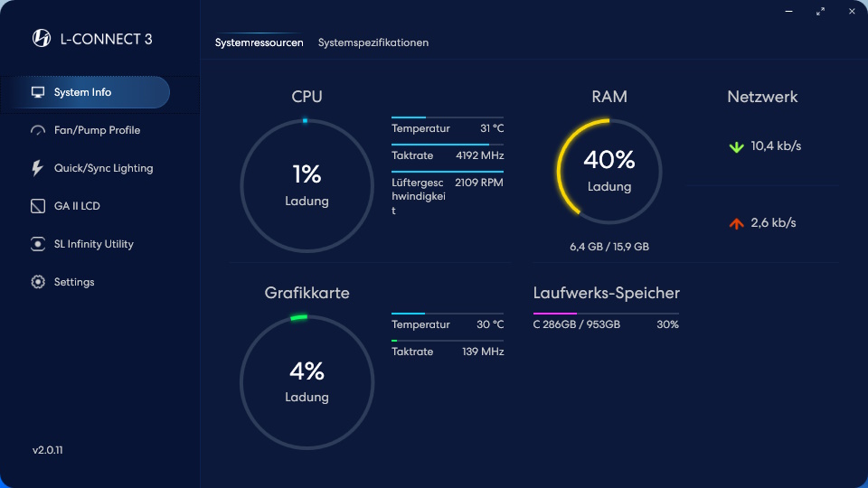The image size is (868, 488).
Task: Click the GA II LCD icon
Action: [38, 206]
